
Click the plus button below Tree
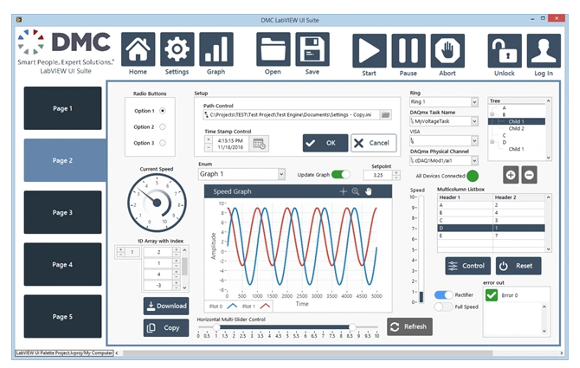tap(510, 175)
